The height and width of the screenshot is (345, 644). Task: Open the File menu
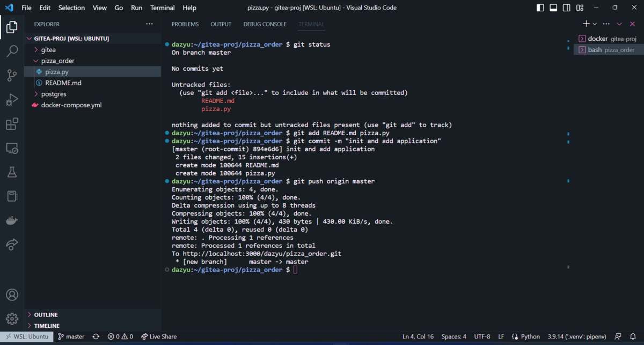[26, 8]
